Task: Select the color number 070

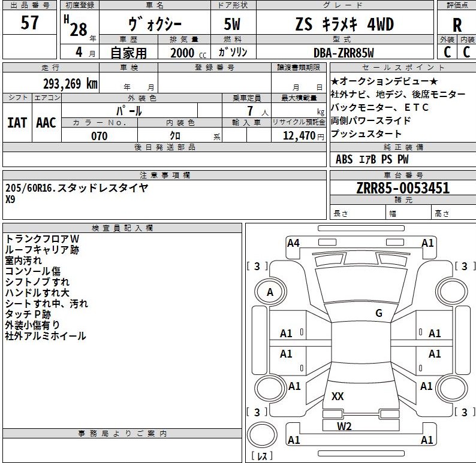Action: (100, 136)
